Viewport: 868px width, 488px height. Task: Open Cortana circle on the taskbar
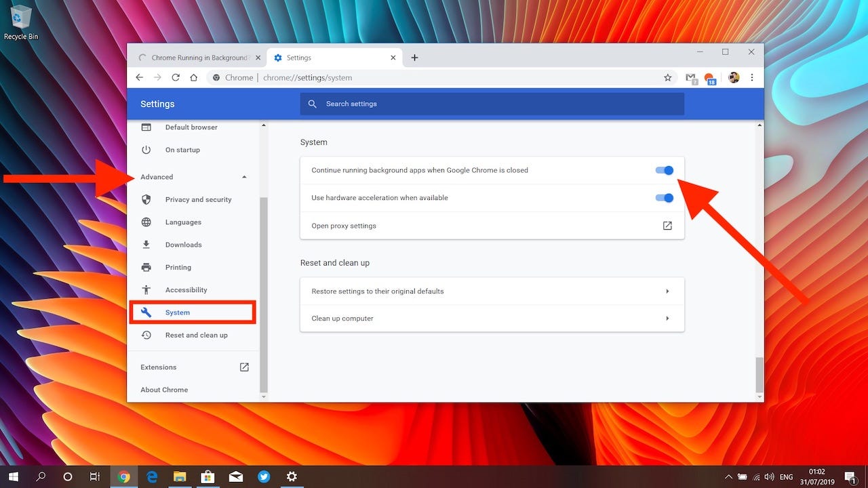(68, 476)
